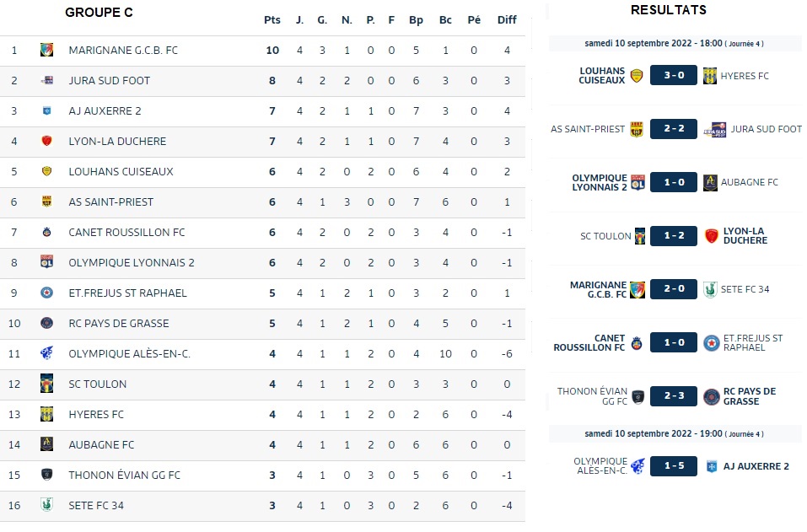Click AJ Auxerre 2 logo in results panel
The image size is (807, 532).
click(x=712, y=466)
